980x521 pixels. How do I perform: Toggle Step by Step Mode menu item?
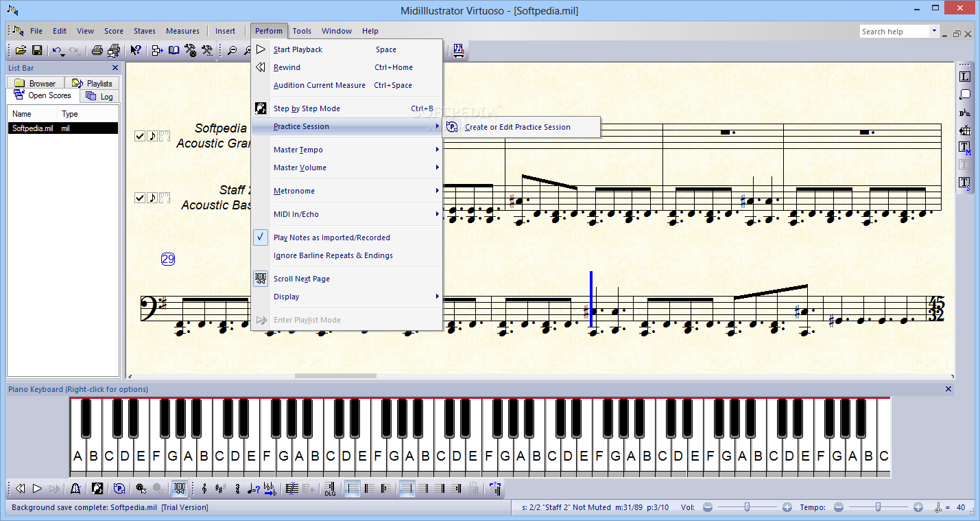[346, 108]
